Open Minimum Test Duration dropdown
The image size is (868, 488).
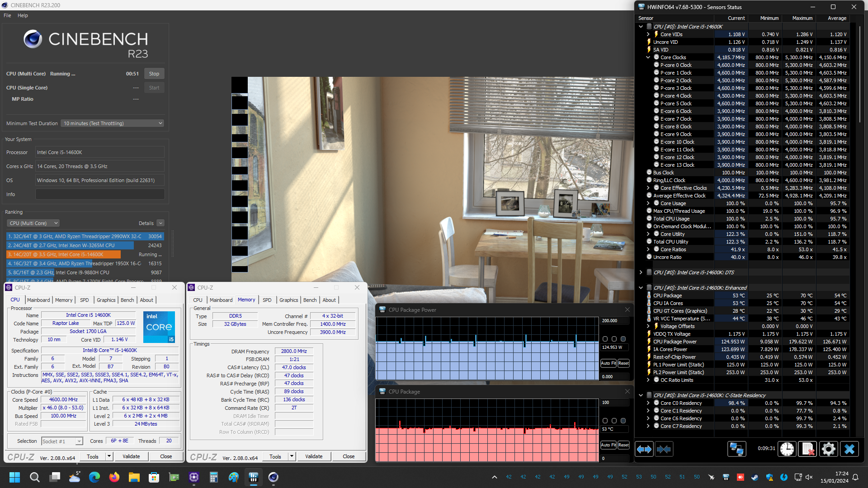click(x=113, y=123)
